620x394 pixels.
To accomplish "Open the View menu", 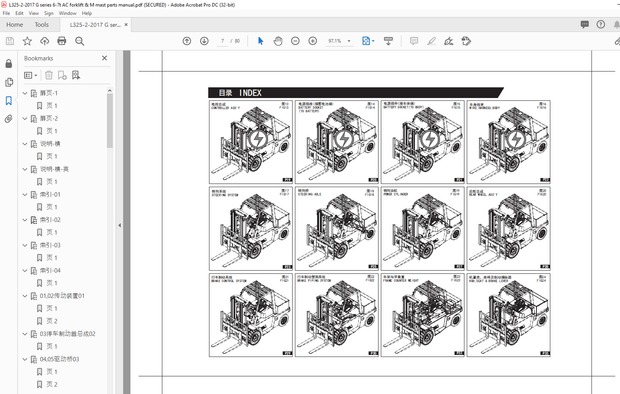I will [x=34, y=13].
